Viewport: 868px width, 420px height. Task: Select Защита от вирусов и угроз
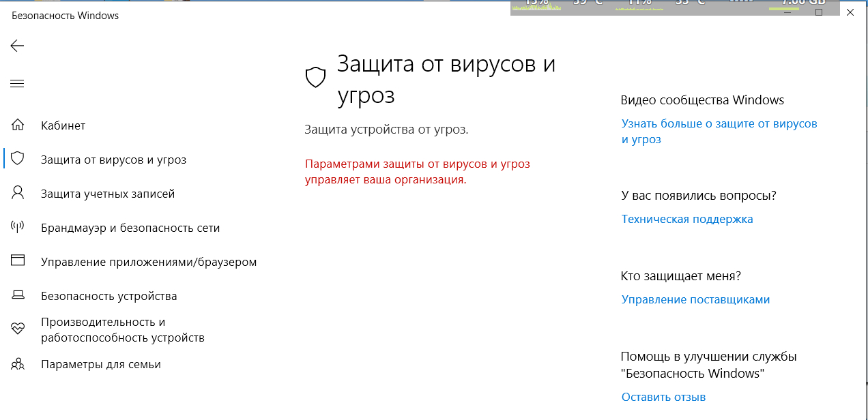tap(113, 160)
